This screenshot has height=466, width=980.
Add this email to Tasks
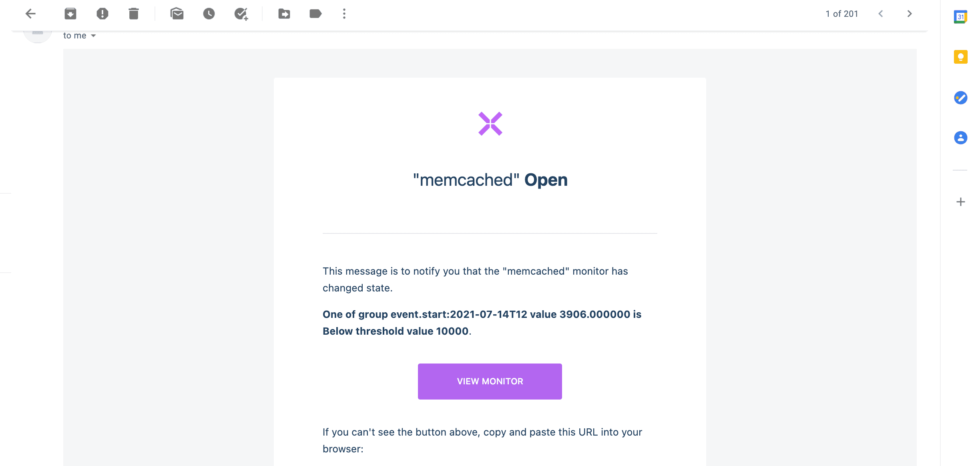[x=241, y=14]
